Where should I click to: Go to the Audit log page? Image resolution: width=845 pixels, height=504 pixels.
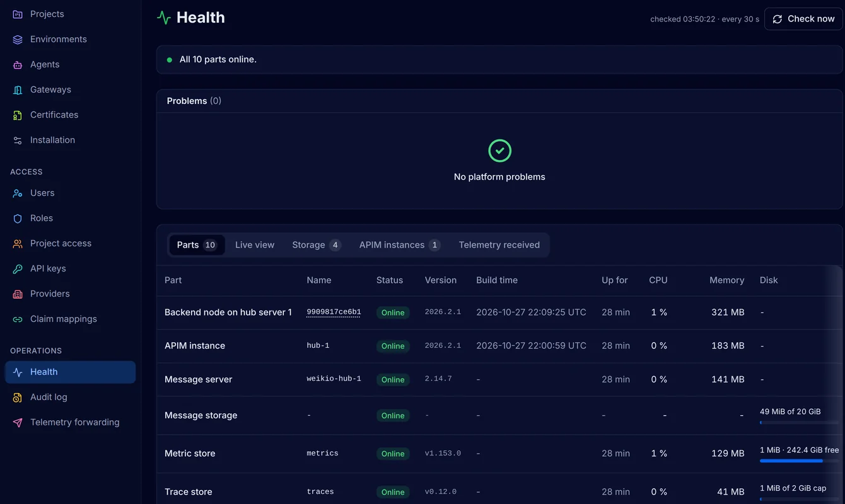[x=70, y=397]
